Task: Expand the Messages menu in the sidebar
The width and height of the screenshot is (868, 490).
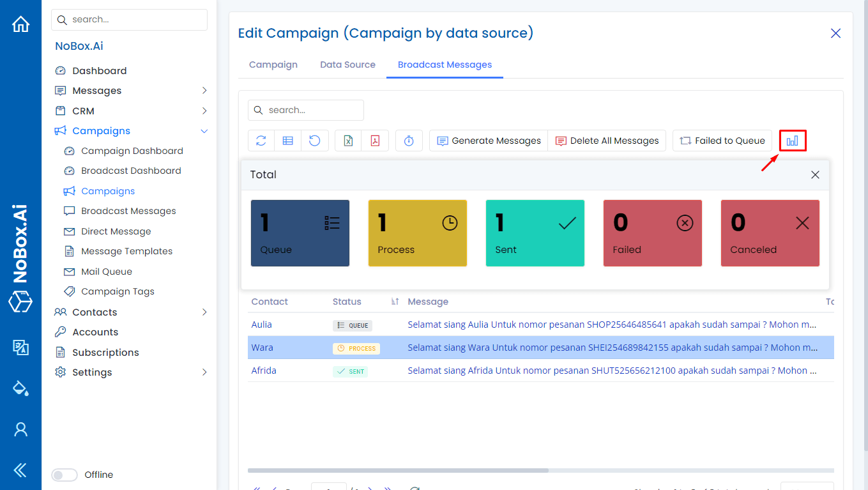Action: (x=204, y=90)
